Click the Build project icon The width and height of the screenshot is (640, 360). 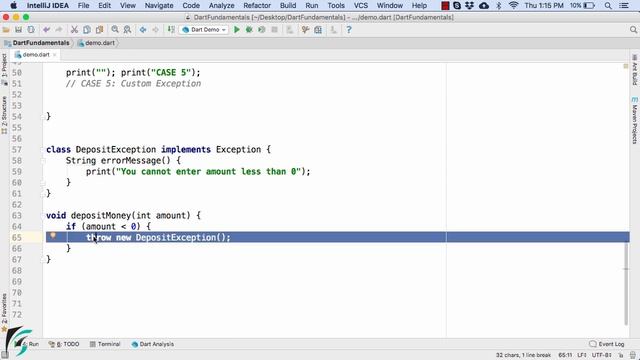(x=171, y=30)
